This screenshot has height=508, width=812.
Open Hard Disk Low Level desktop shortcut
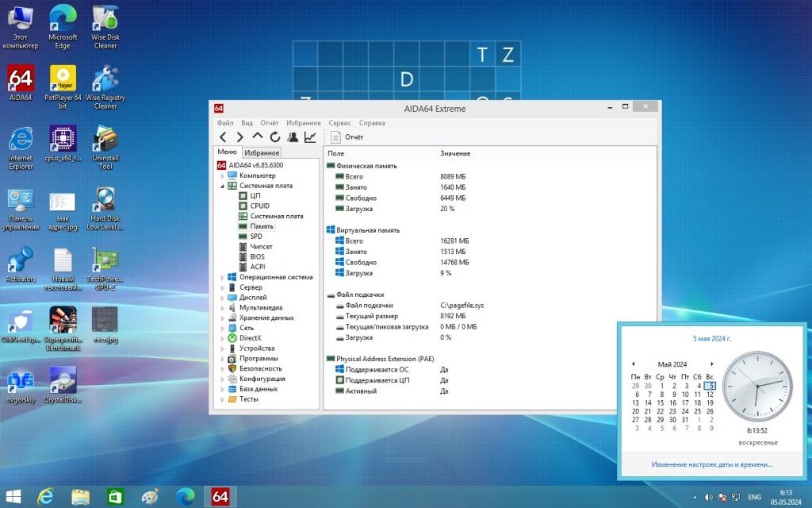(105, 209)
